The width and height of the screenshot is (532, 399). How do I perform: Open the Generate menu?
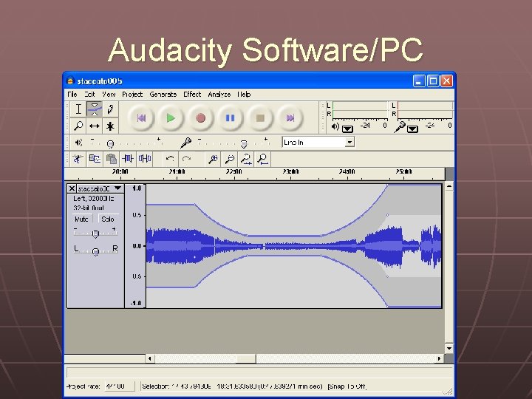(x=163, y=95)
